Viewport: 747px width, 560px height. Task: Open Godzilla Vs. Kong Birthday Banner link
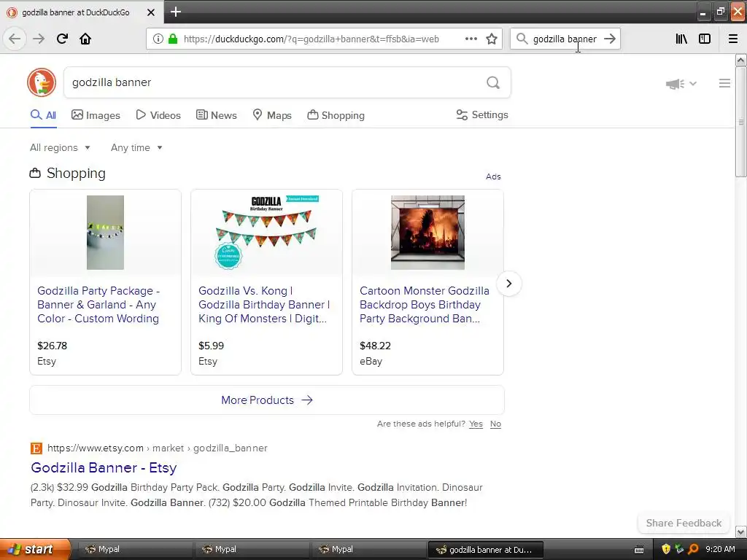point(264,304)
